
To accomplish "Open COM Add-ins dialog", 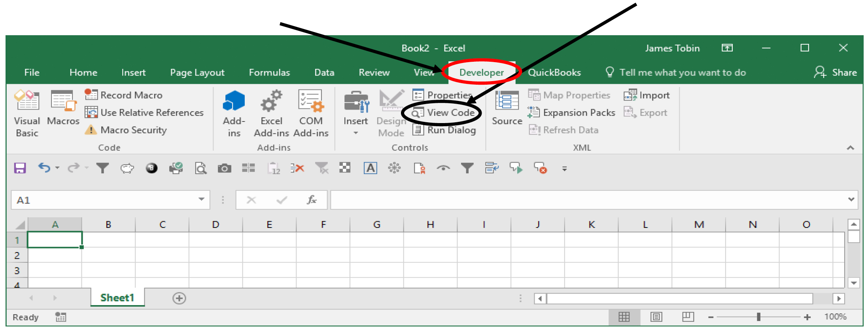I will (311, 113).
